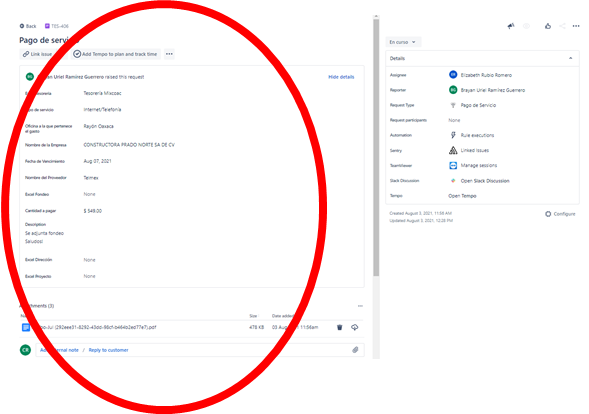Click reporter Brayan Uriel Ramírez Guerrero
The height and width of the screenshot is (414, 589).
pos(493,90)
